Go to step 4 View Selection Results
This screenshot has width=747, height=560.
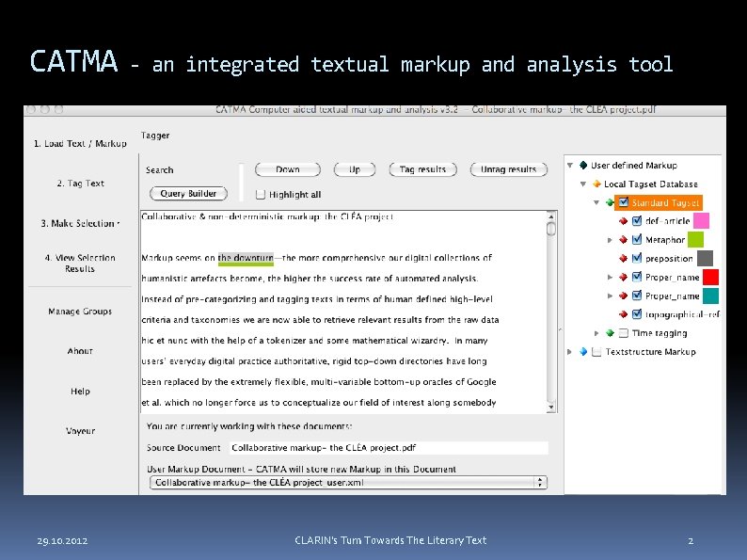[80, 264]
